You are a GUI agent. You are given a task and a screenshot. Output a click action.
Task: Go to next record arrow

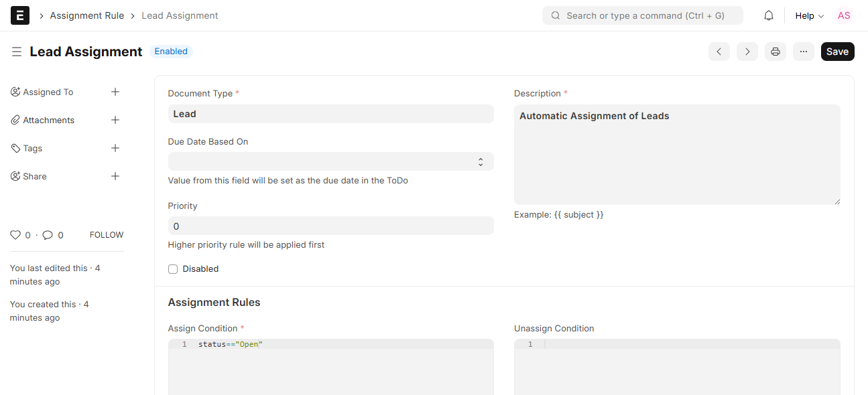747,52
